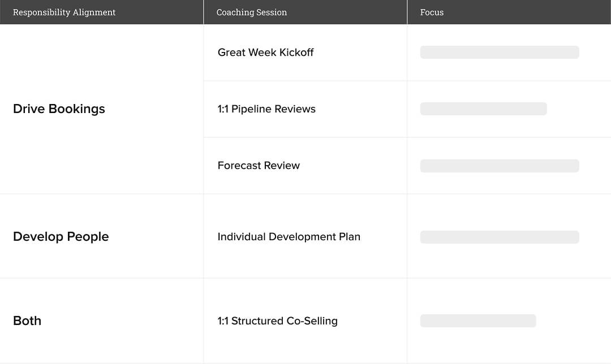Open the Great Week Kickoff session

pos(265,52)
